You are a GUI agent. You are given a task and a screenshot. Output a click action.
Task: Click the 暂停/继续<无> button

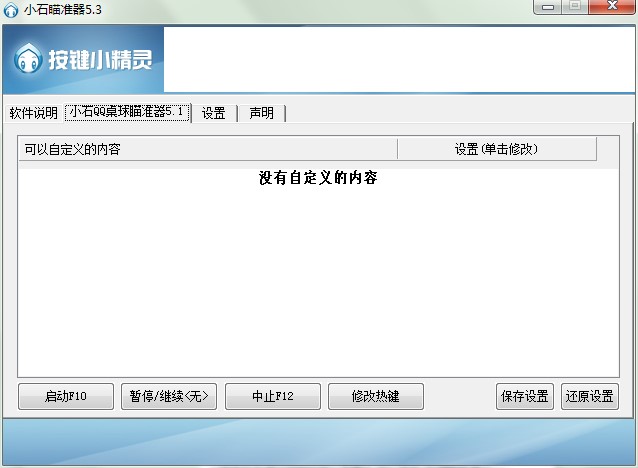tap(169, 396)
